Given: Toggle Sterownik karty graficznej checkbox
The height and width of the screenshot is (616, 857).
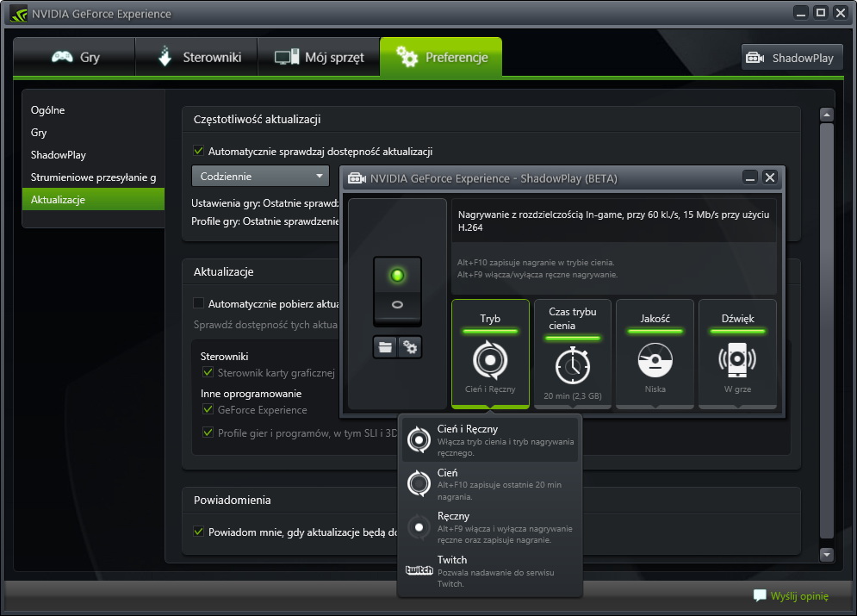Looking at the screenshot, I should (208, 372).
